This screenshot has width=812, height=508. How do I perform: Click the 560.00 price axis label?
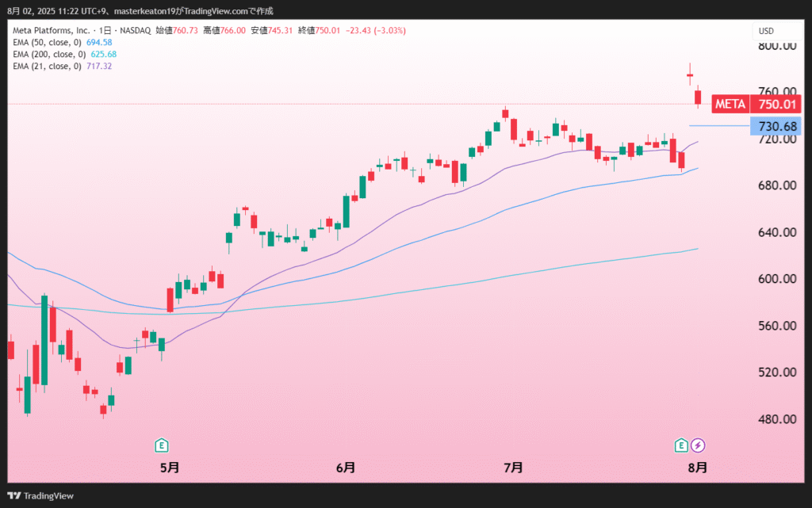pyautogui.click(x=777, y=326)
